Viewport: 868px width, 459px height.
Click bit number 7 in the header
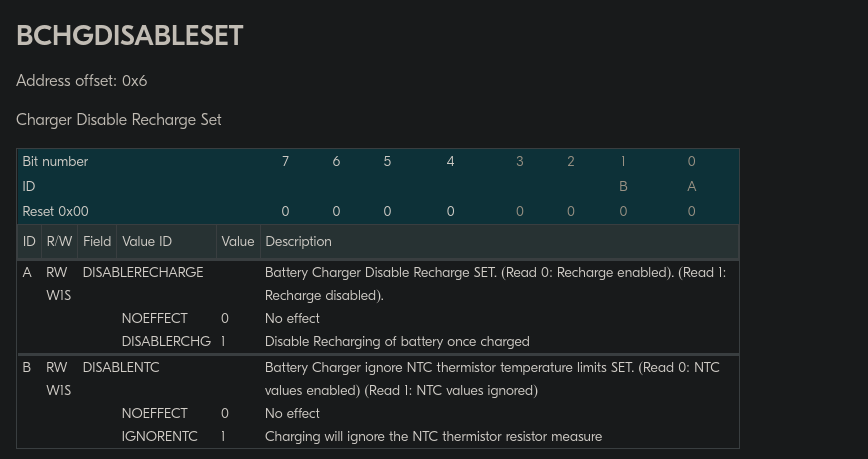285,161
